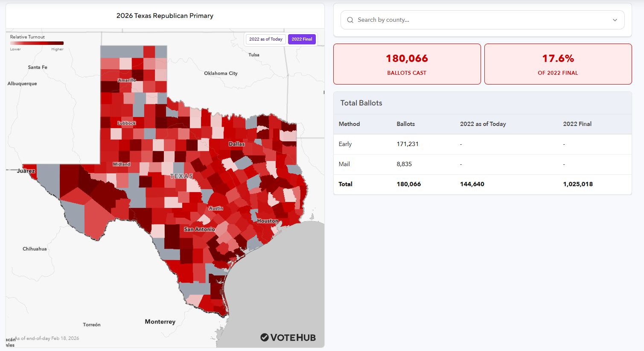This screenshot has width=644, height=351.
Task: Click the Relative Turnout legend gradient bar
Action: (37, 43)
